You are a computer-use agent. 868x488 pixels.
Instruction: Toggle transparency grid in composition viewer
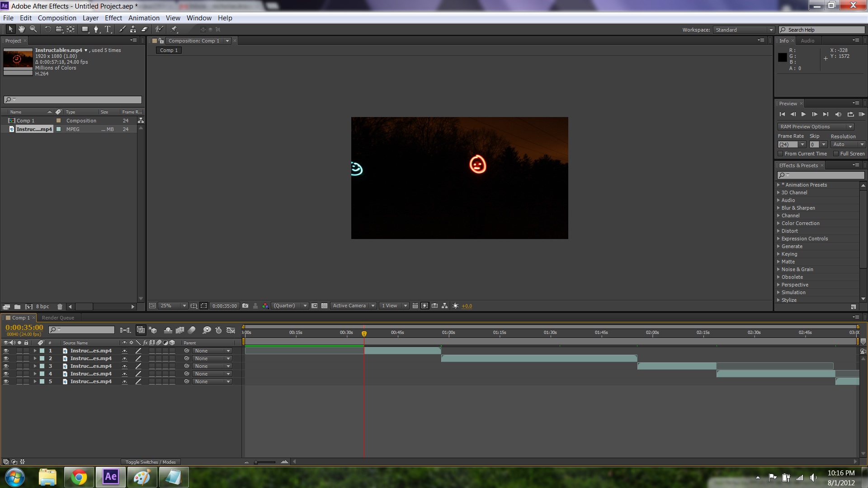pos(324,306)
